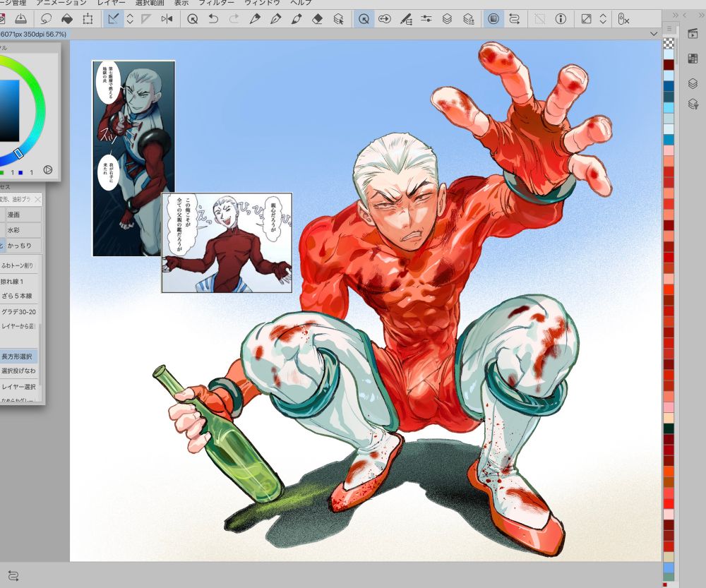Select the かっちり tool group

click(x=23, y=246)
